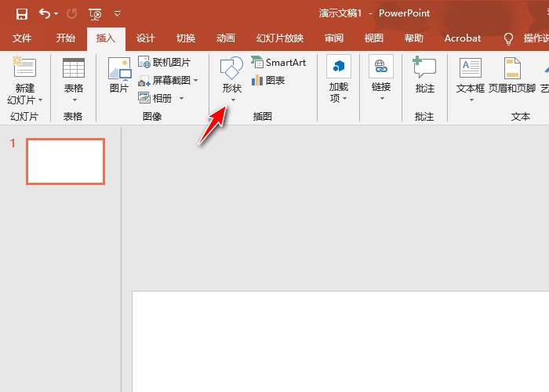Open the 文件 tab
The height and width of the screenshot is (392, 549).
point(22,38)
